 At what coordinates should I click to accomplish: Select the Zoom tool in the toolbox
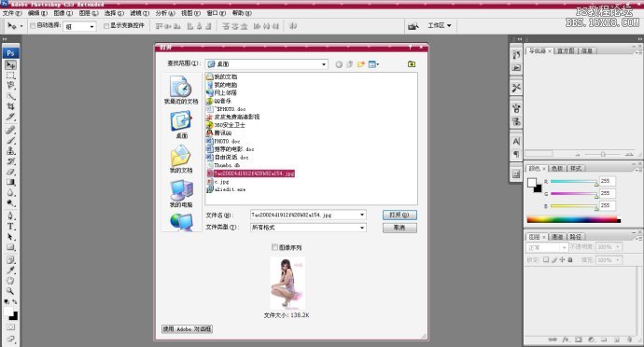pyautogui.click(x=10, y=291)
